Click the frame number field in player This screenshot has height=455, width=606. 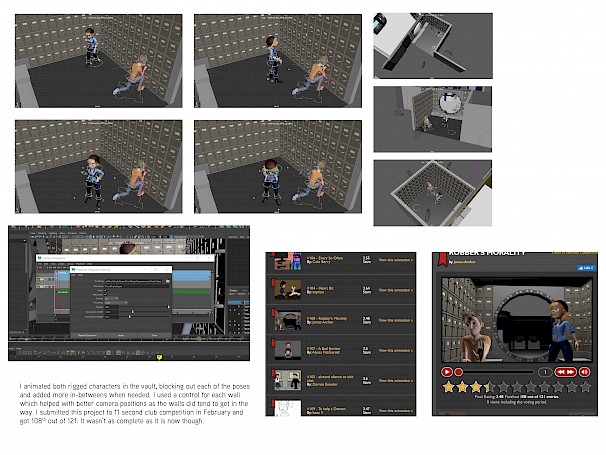[544, 371]
